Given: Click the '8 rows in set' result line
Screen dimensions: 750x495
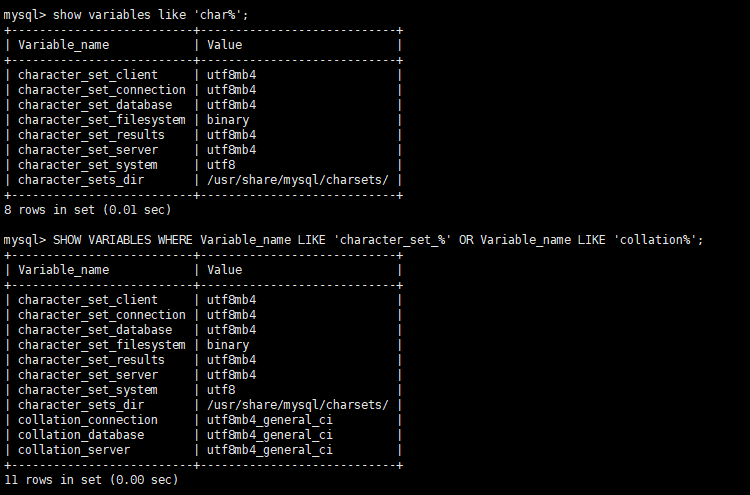Looking at the screenshot, I should tap(88, 209).
